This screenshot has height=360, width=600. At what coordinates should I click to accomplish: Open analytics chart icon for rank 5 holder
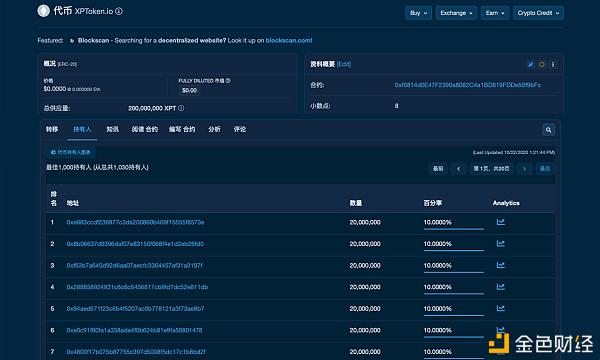501,308
